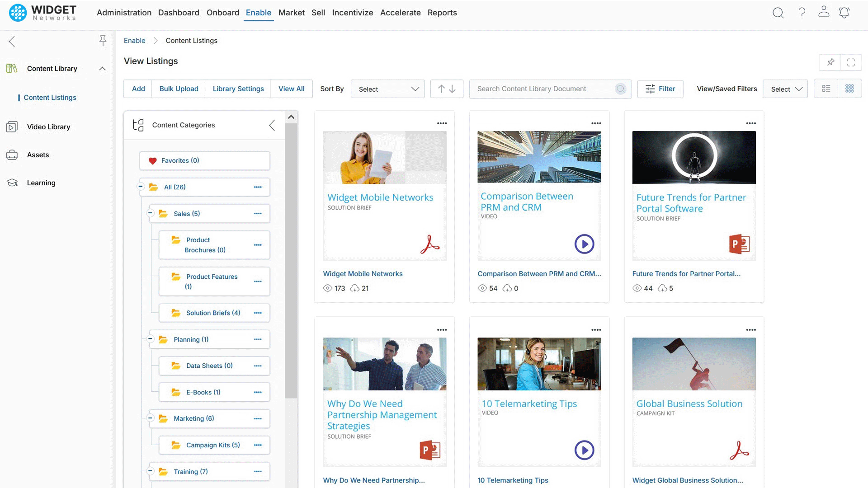Screen dimensions: 868x488
Task: Click the notifications bell icon
Action: coord(844,13)
